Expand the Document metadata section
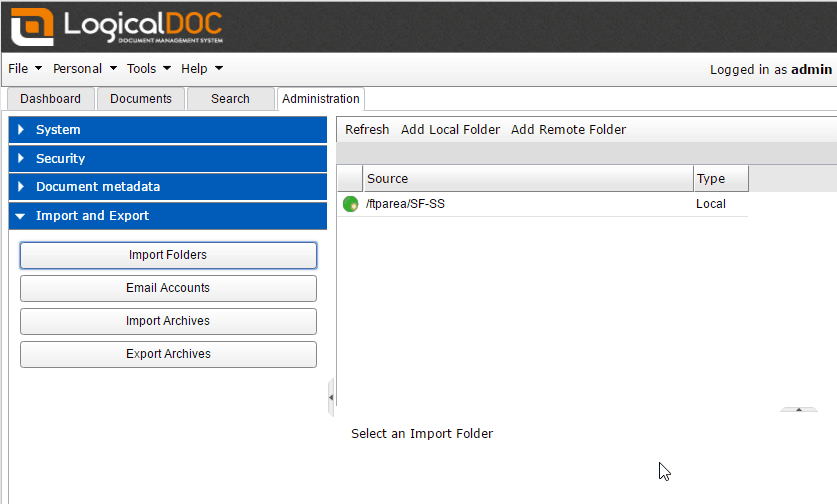The image size is (837, 504). pyautogui.click(x=168, y=187)
